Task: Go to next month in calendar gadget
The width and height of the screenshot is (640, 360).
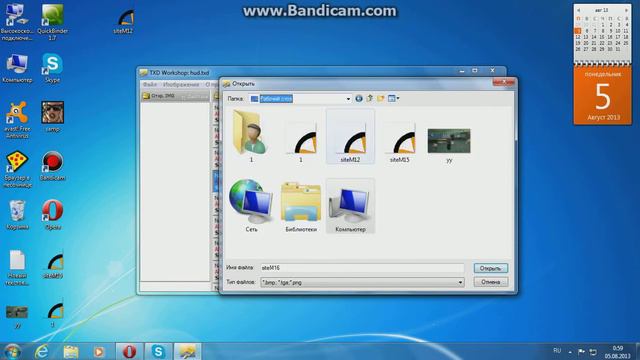Action: (627, 10)
